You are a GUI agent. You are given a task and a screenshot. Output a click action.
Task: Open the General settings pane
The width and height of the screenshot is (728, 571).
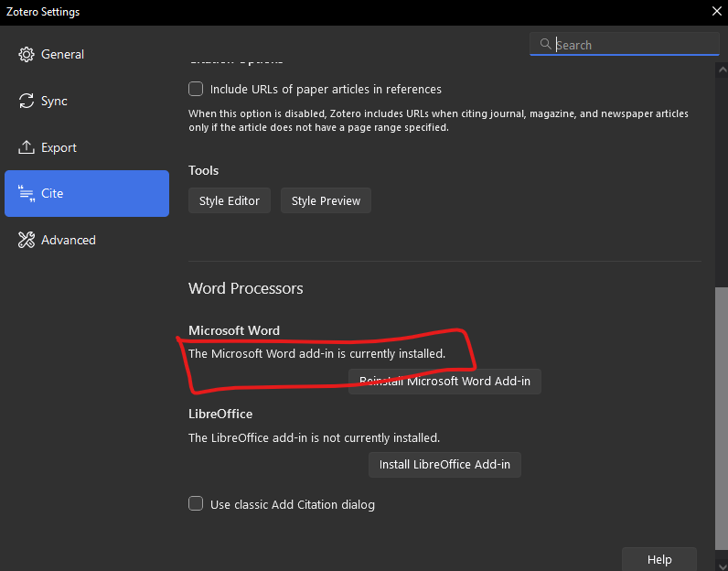pyautogui.click(x=87, y=54)
